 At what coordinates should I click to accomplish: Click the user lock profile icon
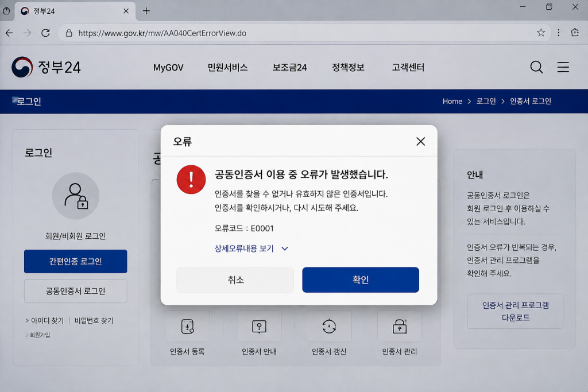point(75,196)
